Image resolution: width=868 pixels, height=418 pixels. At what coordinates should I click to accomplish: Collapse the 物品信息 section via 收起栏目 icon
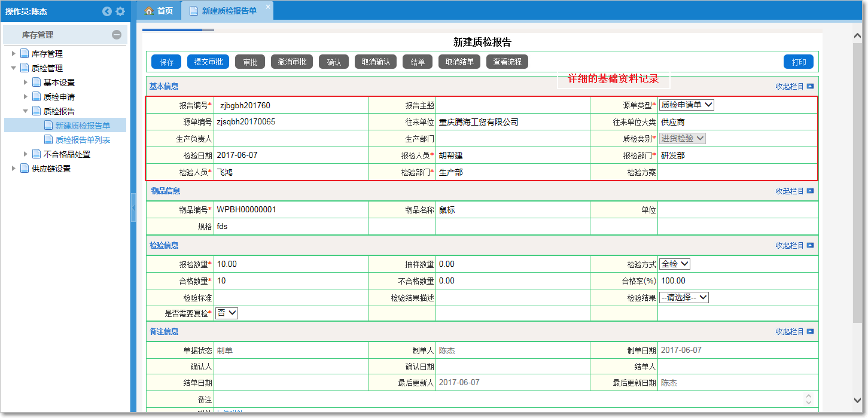click(810, 191)
